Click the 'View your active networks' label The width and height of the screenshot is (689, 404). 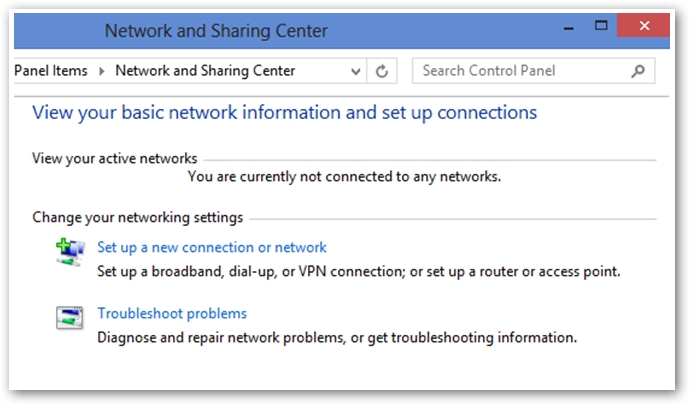115,158
